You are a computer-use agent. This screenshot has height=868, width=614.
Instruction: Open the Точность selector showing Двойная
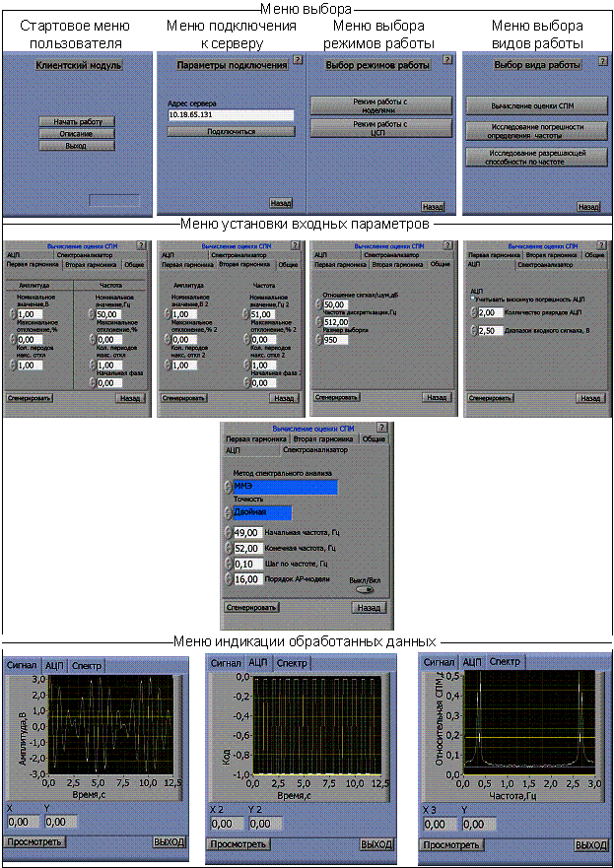click(228, 512)
